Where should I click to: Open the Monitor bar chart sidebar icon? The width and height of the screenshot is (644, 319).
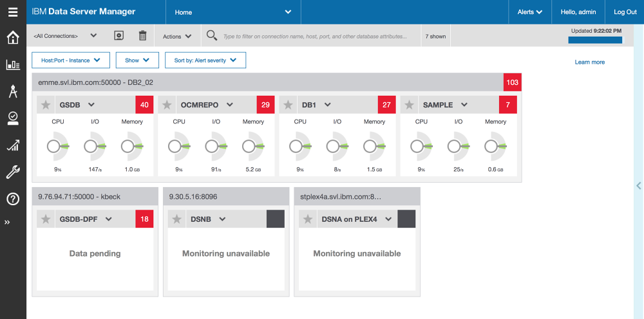click(13, 64)
